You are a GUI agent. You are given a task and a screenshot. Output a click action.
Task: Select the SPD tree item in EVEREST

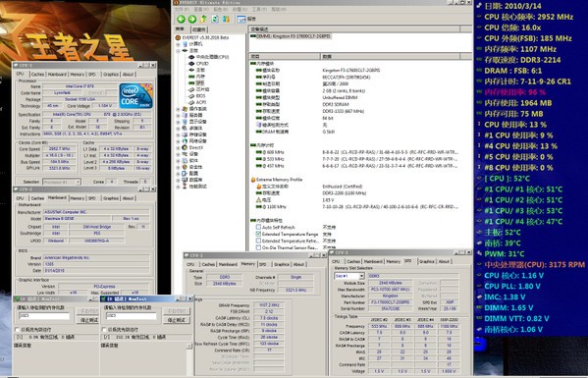point(200,82)
